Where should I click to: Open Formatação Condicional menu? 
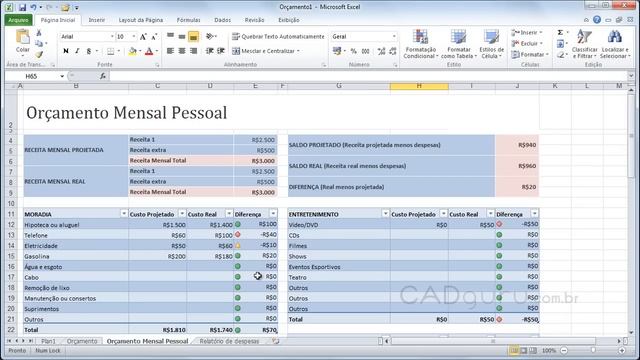(420, 44)
